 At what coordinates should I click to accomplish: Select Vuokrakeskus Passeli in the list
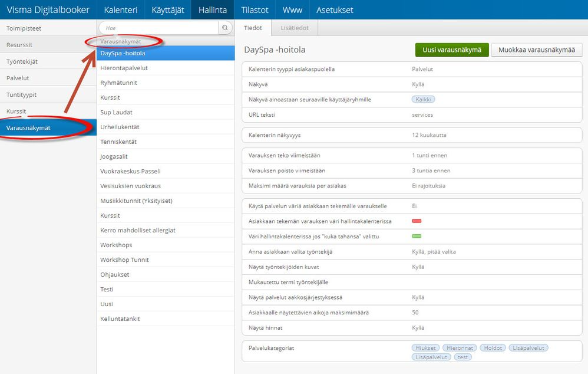[166, 171]
